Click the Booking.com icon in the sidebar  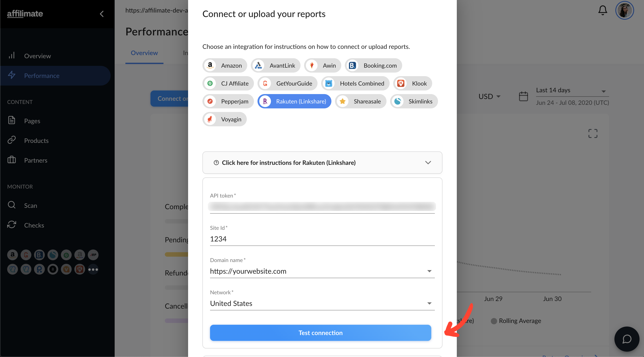[x=39, y=255]
